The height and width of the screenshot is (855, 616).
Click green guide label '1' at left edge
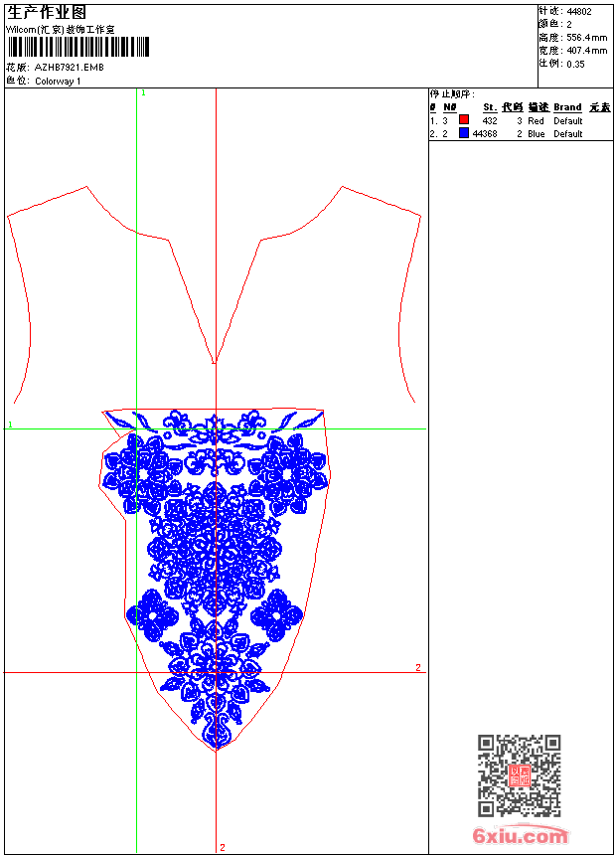pyautogui.click(x=10, y=425)
